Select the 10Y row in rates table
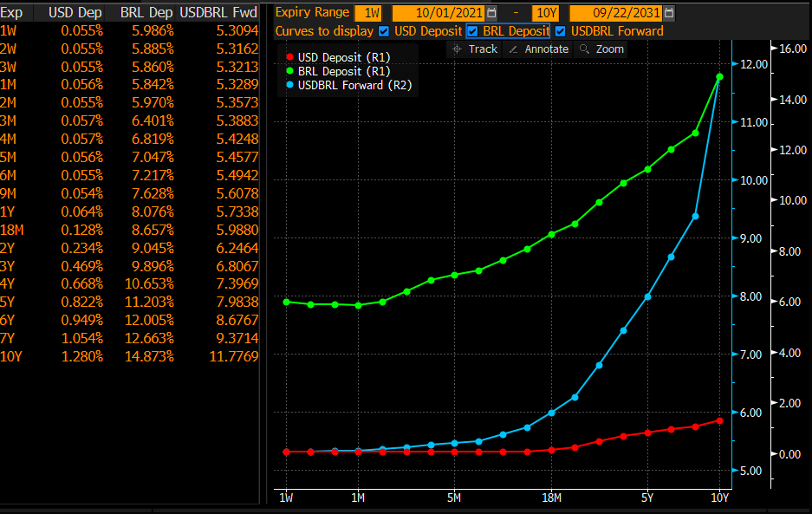Screen dimensions: 812x514 (129, 356)
